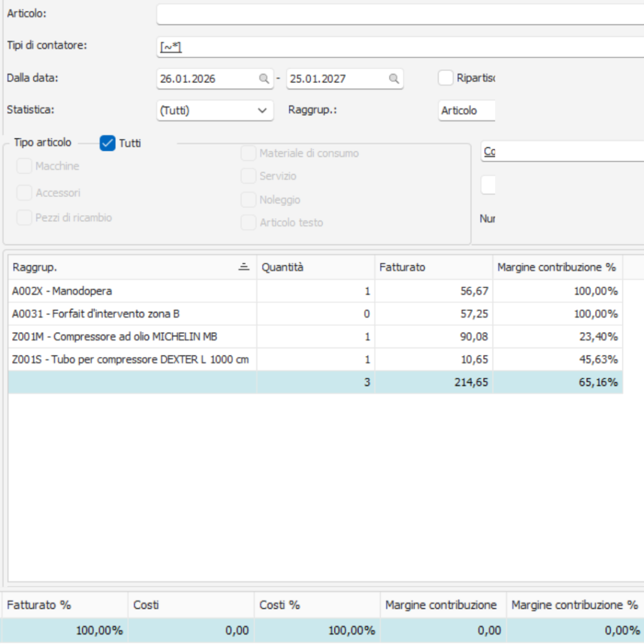Select the Z001S Tubo per compressore DEXTER row
Image resolution: width=644 pixels, height=644 pixels.
[126, 359]
